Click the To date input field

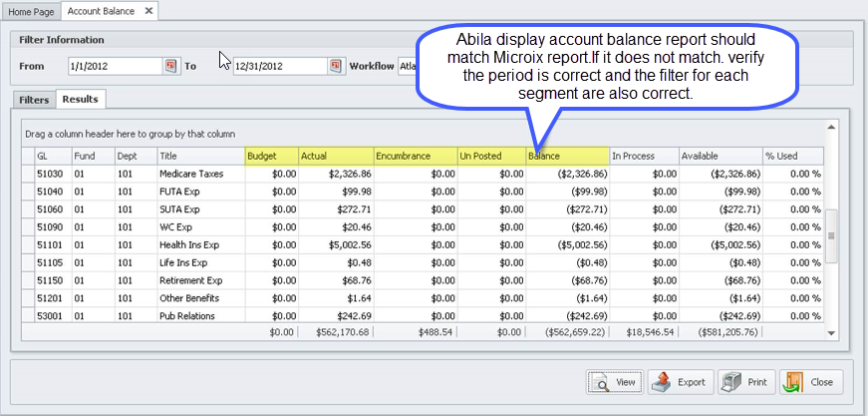pyautogui.click(x=279, y=66)
